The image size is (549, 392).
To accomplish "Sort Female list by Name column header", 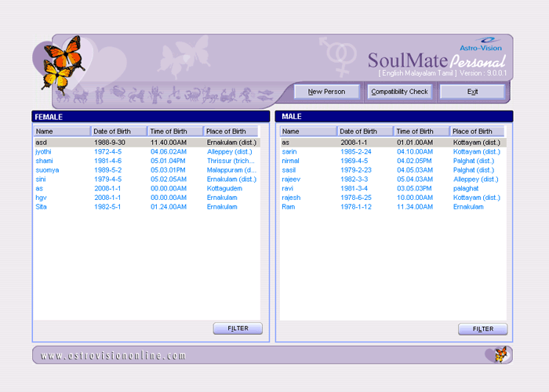I will click(62, 131).
